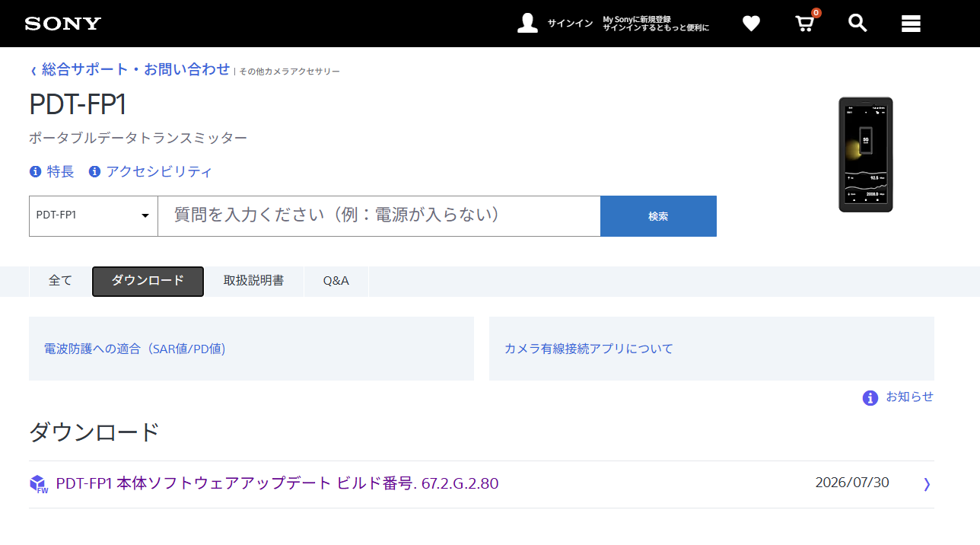Open the shopping cart icon
980x545 pixels.
coord(805,24)
